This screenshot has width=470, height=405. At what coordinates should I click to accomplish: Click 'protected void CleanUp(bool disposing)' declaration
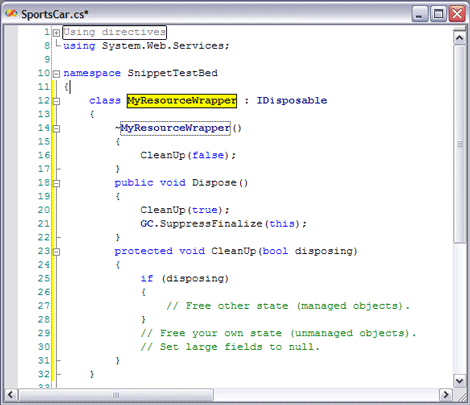click(236, 251)
